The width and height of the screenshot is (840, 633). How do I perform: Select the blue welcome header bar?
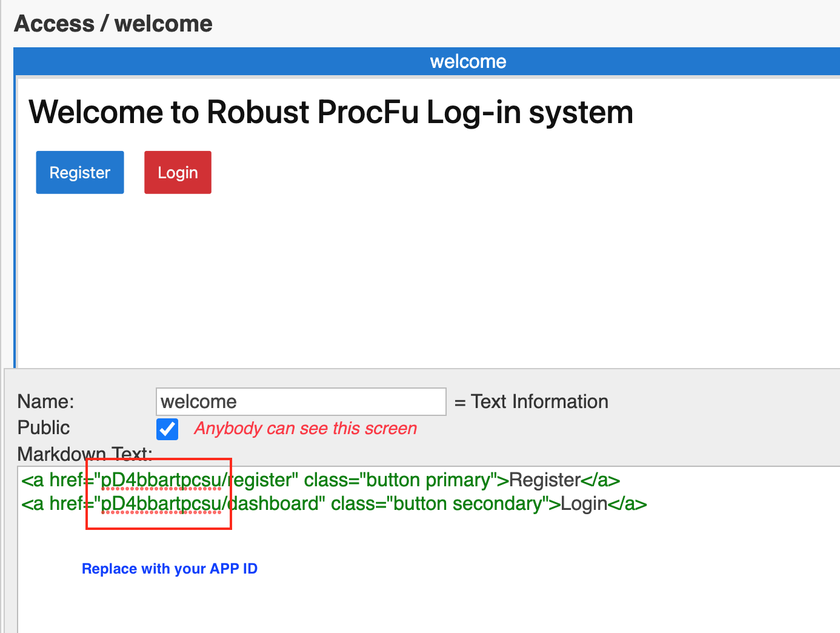[427, 61]
